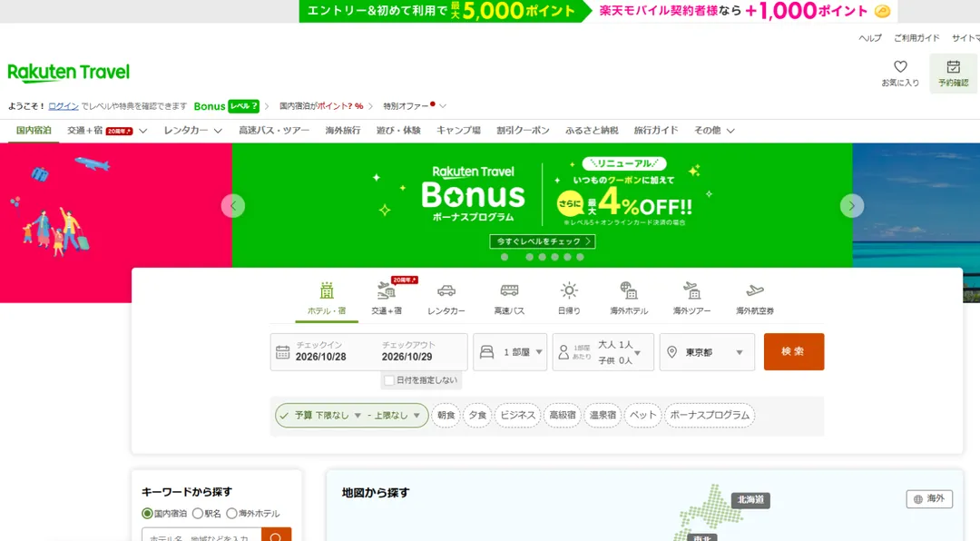Screen dimensions: 980x541
Task: Show previous banner with left arrow
Action: [x=233, y=206]
